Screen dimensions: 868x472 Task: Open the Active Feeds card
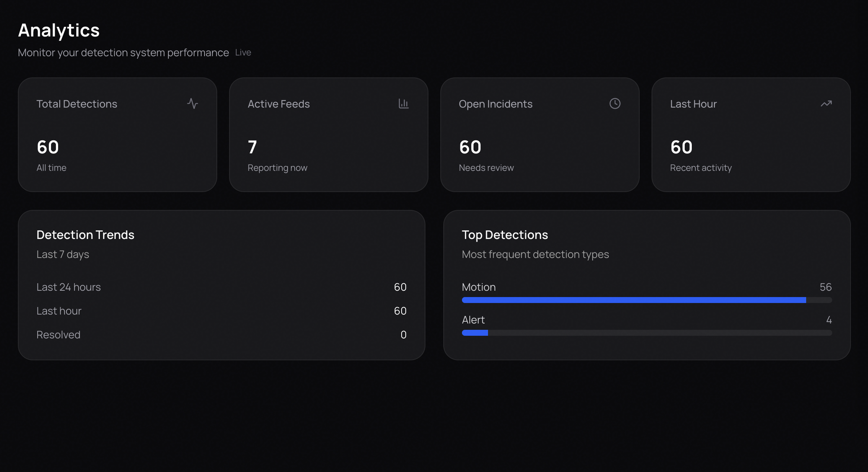pyautogui.click(x=328, y=135)
